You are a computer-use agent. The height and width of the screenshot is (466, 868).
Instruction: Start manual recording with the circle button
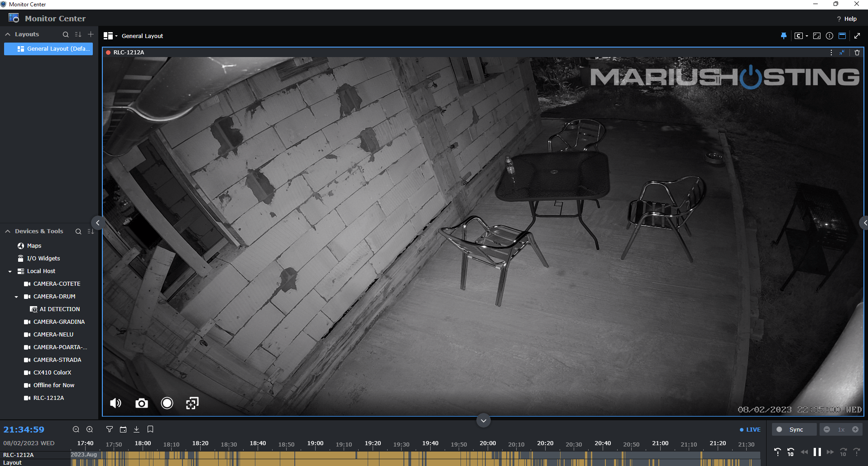167,403
